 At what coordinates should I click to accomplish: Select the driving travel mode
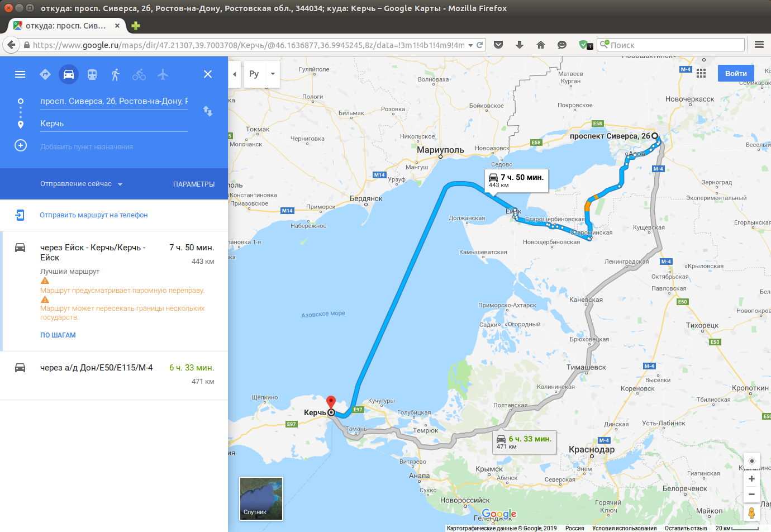tap(69, 74)
